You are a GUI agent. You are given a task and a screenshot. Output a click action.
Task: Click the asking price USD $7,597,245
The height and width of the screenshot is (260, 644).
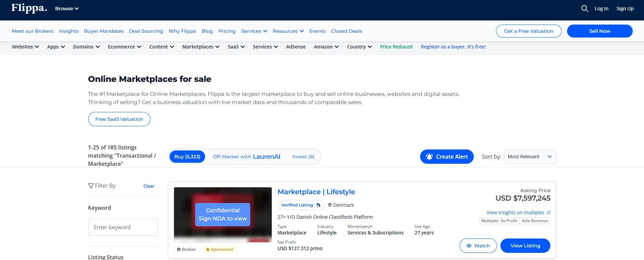coord(523,198)
